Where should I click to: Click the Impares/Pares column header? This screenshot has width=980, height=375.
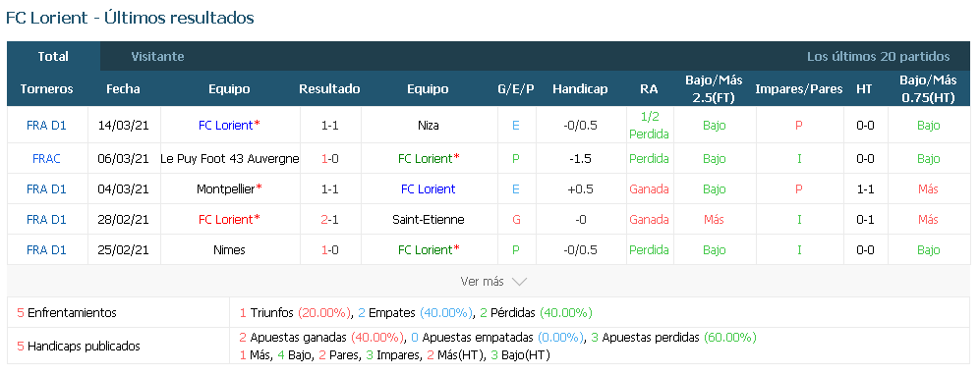799,88
